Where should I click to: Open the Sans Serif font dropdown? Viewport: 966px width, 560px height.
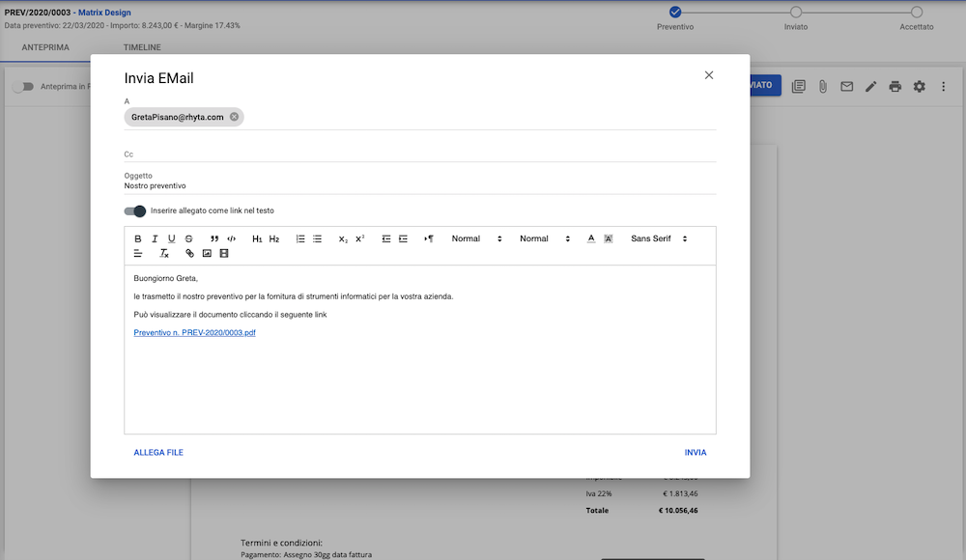click(659, 239)
